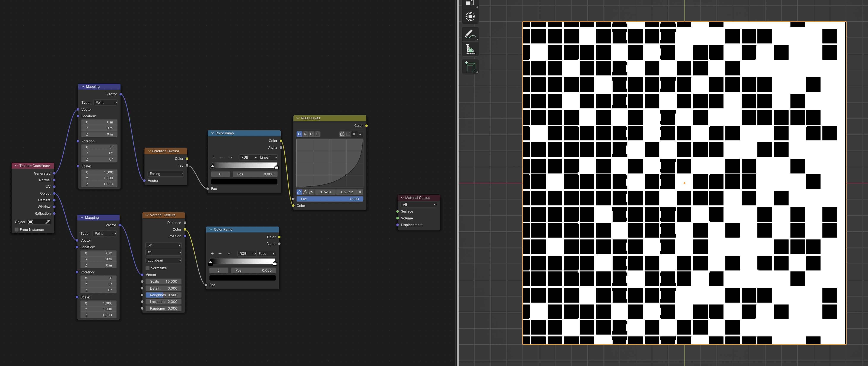Select the measure/ruler tool icon
868x366 pixels.
pyautogui.click(x=472, y=50)
